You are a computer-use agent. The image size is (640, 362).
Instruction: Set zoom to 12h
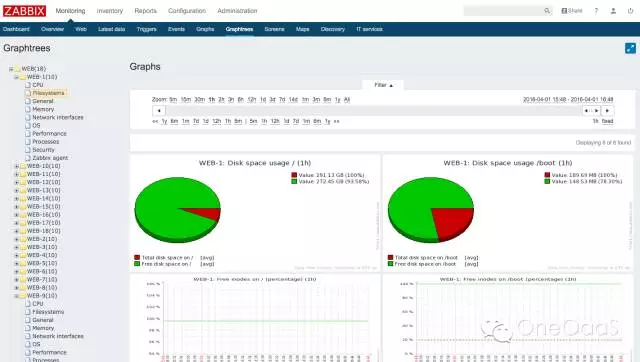tap(252, 100)
